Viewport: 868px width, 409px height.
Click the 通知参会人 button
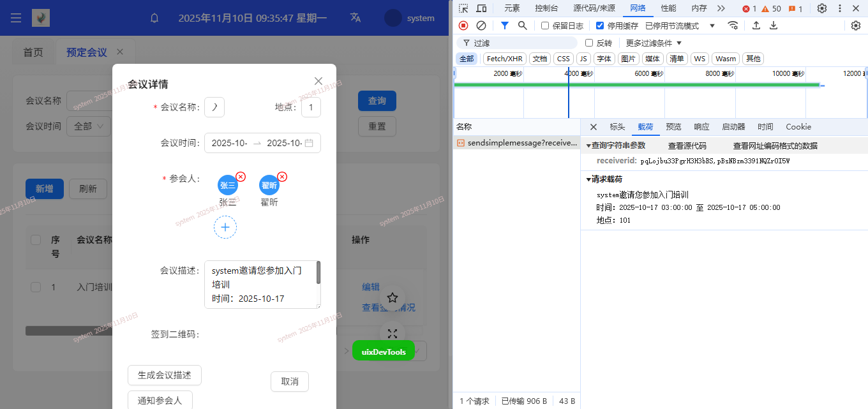pos(160,401)
